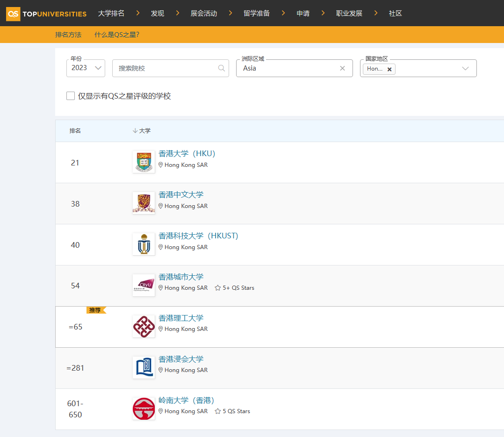Open the 岭南大学 red circular logo
Image resolution: width=504 pixels, height=437 pixels.
pyautogui.click(x=144, y=408)
